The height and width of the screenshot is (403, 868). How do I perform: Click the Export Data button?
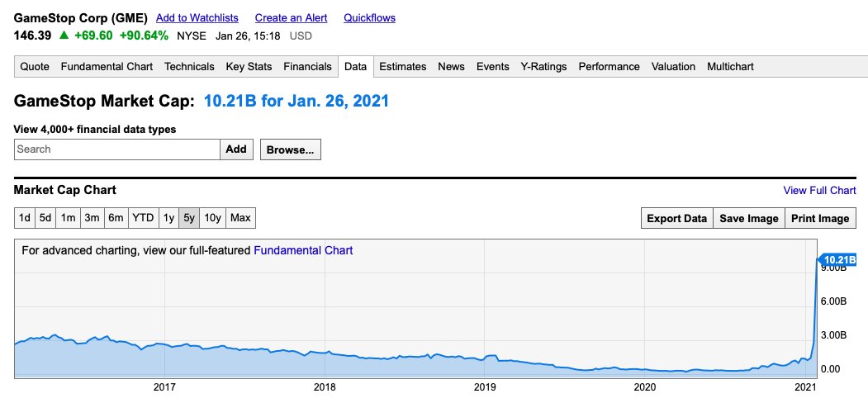(x=677, y=218)
